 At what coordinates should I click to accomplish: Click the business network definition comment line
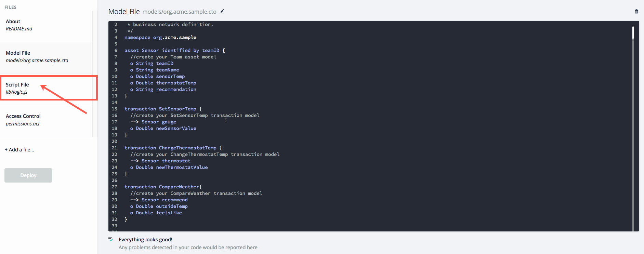(x=170, y=24)
